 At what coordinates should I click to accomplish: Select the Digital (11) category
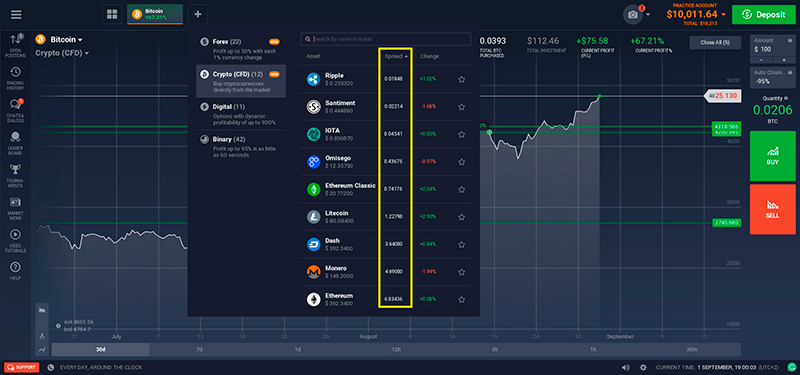click(241, 114)
